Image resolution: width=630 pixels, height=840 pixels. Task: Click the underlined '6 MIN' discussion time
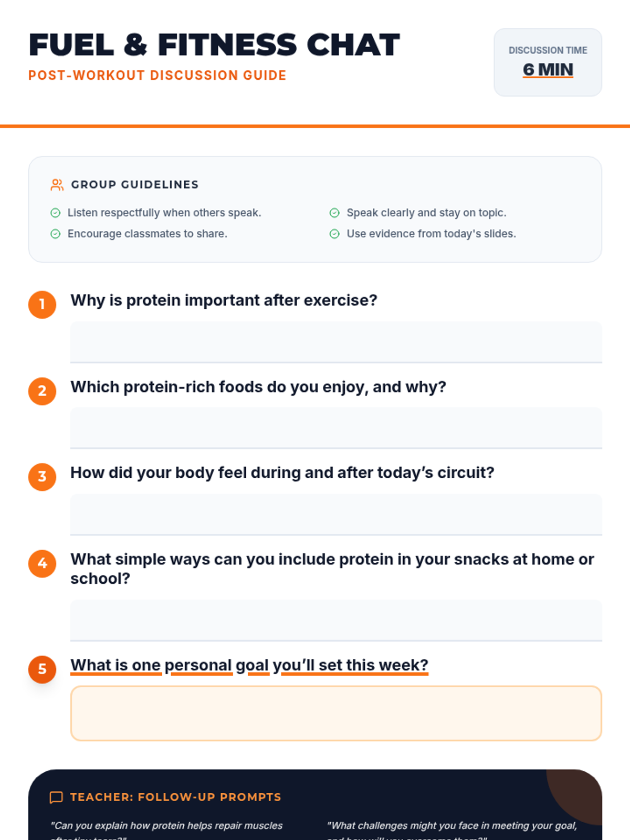tap(548, 70)
